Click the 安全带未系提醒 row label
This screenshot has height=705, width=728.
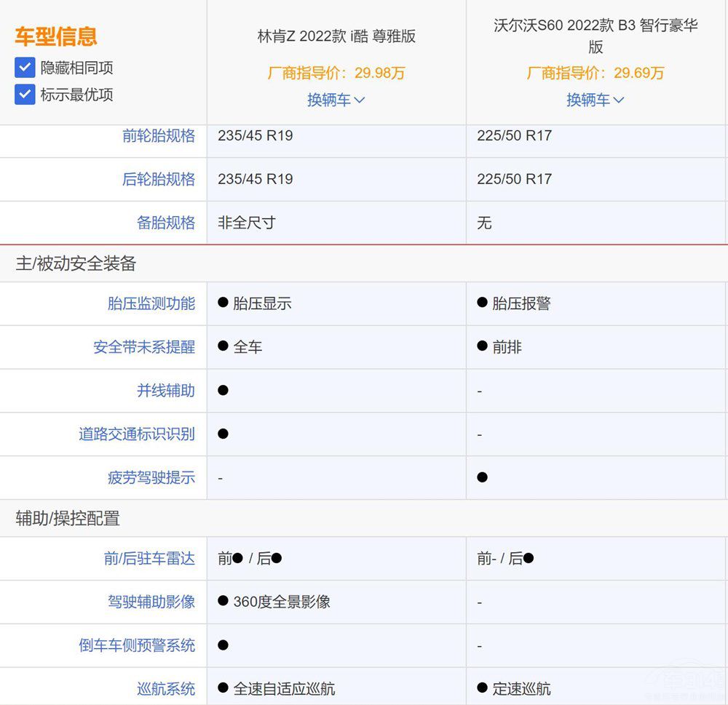coord(144,347)
